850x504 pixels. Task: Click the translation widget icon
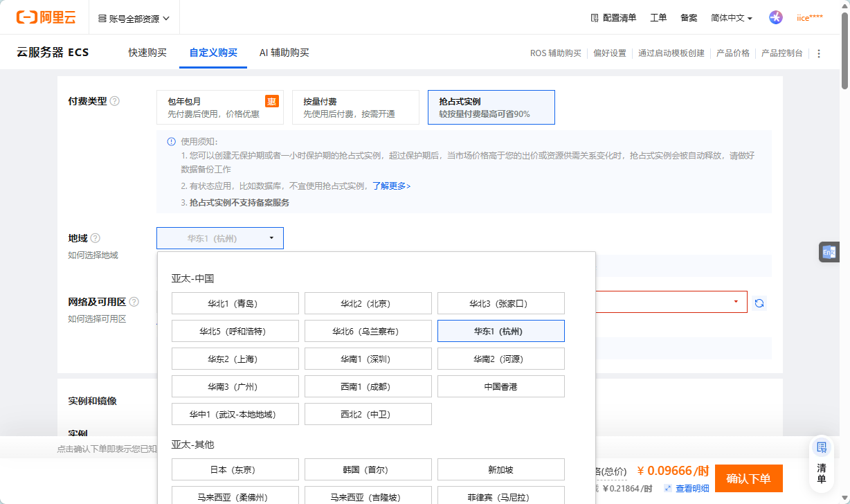pos(829,253)
